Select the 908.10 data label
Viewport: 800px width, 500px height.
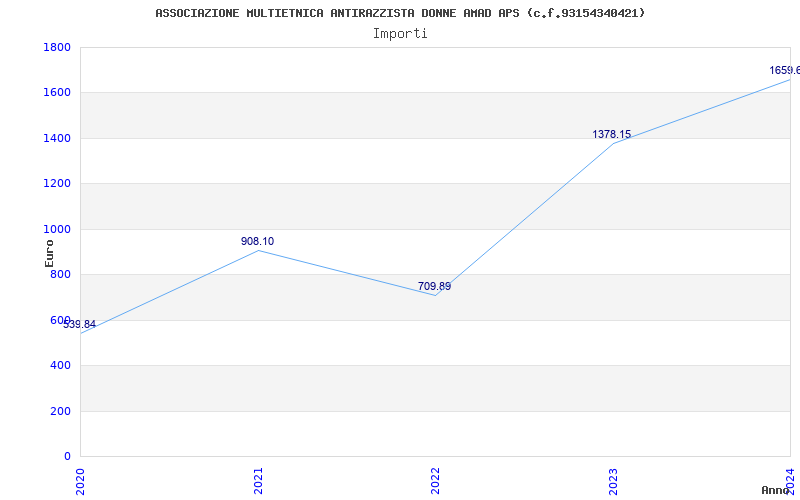258,241
